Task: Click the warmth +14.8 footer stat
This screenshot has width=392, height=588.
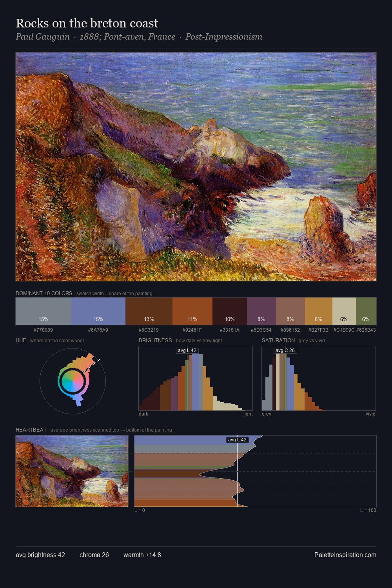Action: click(142, 555)
